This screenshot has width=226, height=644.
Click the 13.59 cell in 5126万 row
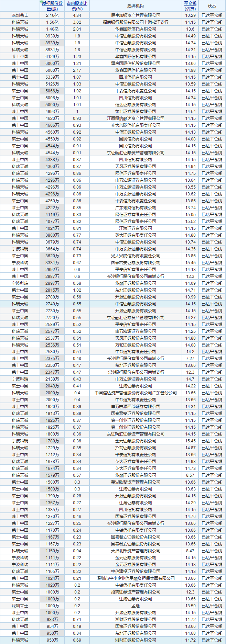coord(190,84)
